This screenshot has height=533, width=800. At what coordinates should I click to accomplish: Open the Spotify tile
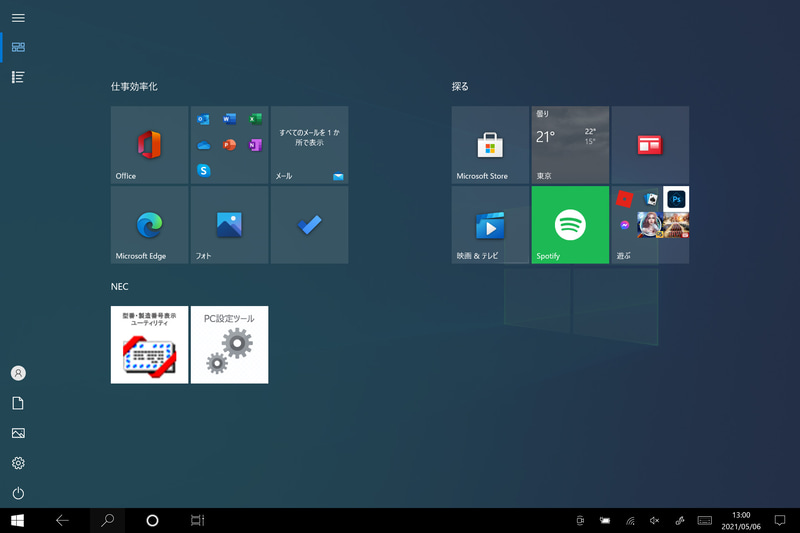tap(570, 225)
